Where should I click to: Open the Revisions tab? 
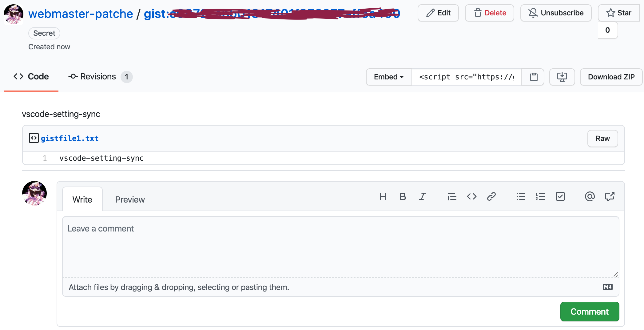(x=100, y=77)
